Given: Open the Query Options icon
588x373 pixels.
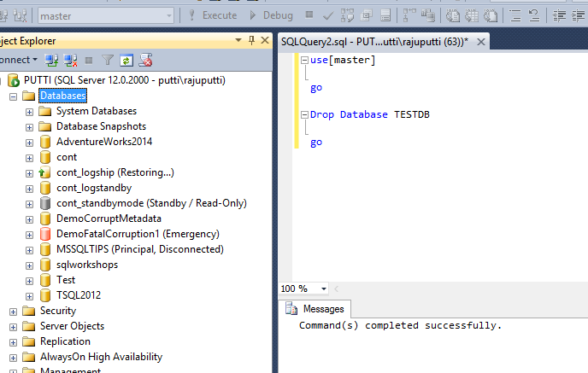Looking at the screenshot, I should pyautogui.click(x=367, y=15).
